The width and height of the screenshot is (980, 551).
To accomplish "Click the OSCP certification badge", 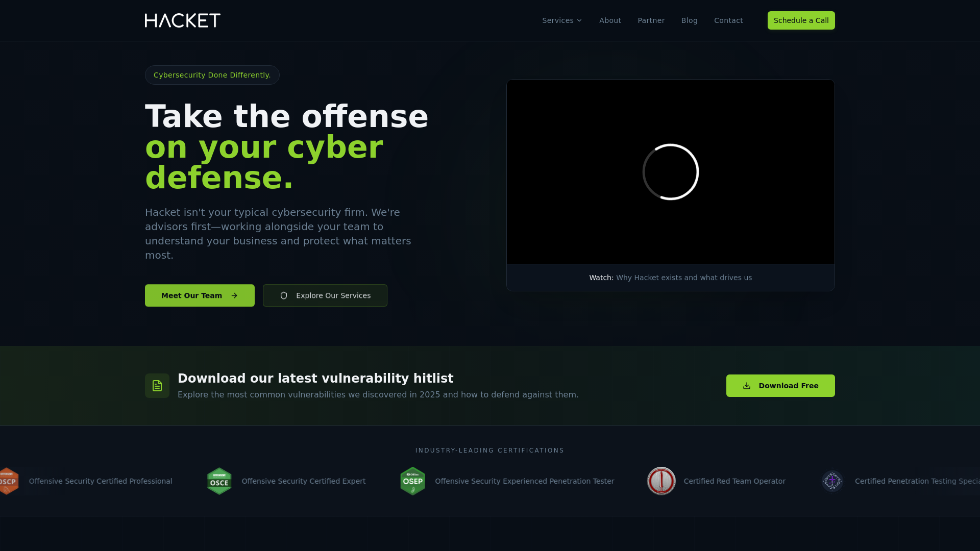I will [x=9, y=481].
